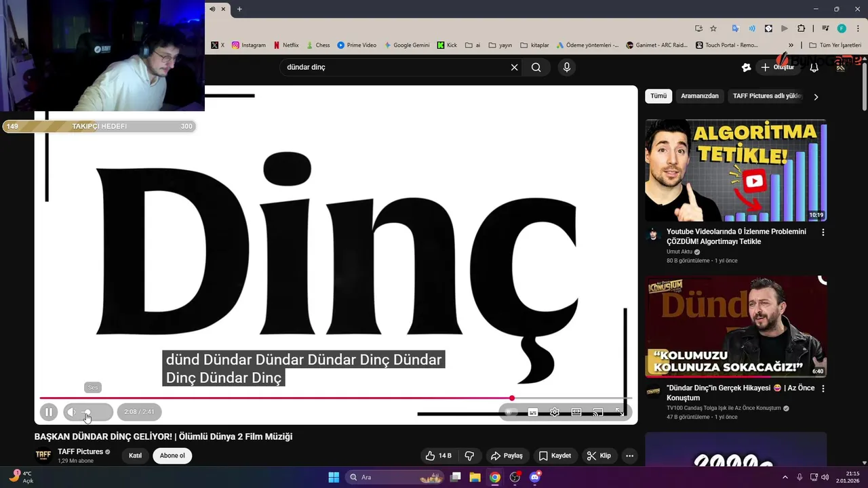Select the Aramanızdan filter chip
This screenshot has height=488, width=868.
point(700,96)
